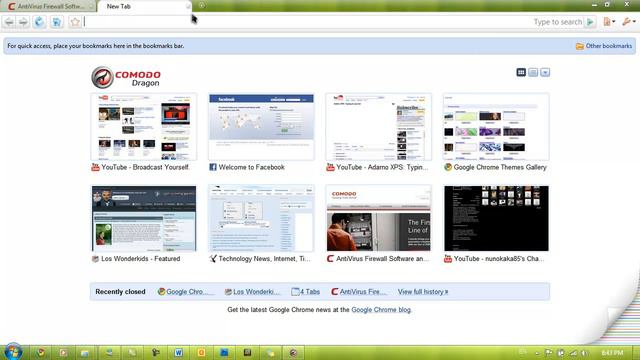The height and width of the screenshot is (360, 640).
Task: Show hidden system tray icons arrow
Action: 537,353
